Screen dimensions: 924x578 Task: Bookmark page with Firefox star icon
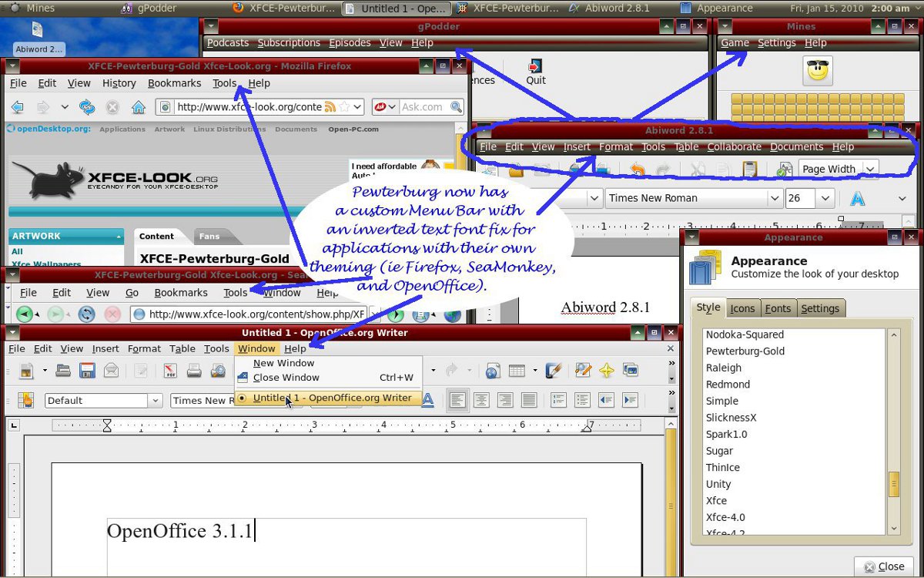345,107
